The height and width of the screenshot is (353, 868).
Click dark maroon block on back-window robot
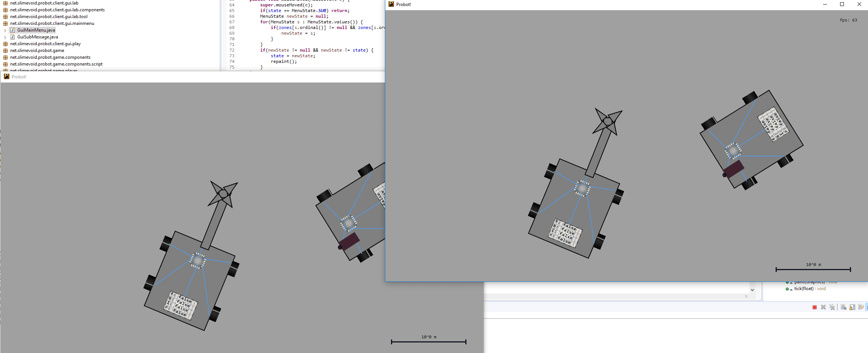tap(349, 241)
